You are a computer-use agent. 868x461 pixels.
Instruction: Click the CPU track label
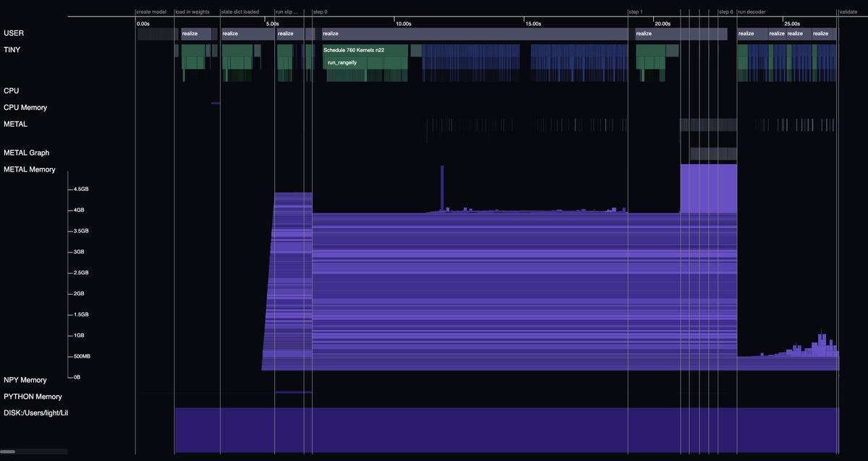point(11,91)
